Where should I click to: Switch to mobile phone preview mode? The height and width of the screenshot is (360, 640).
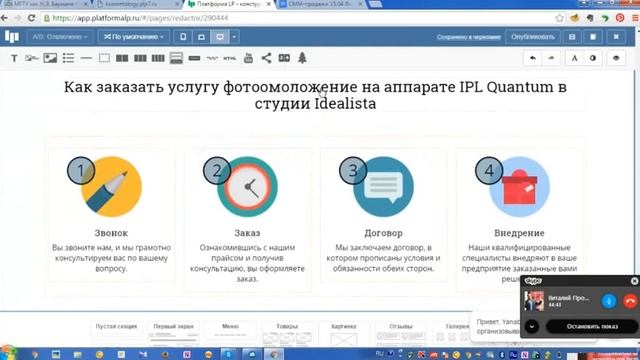(183, 37)
